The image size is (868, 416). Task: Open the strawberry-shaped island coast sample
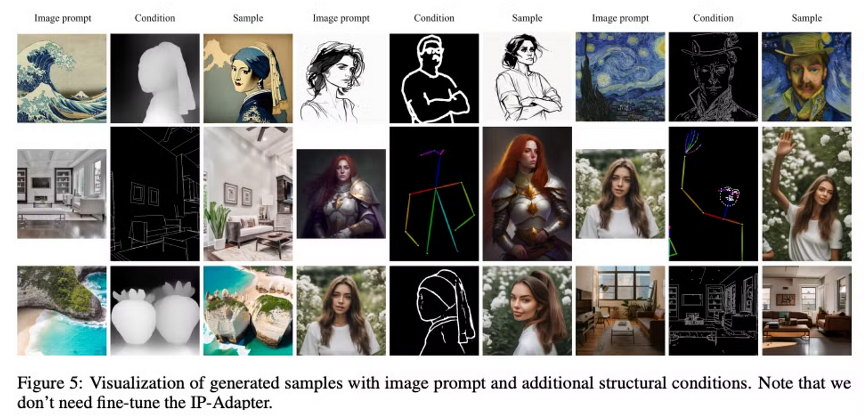(248, 311)
